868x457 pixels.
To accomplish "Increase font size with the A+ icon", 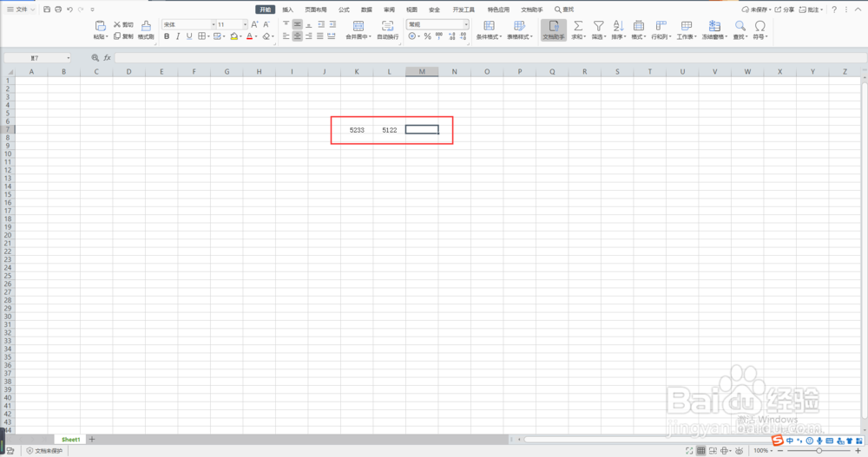I will pos(254,24).
